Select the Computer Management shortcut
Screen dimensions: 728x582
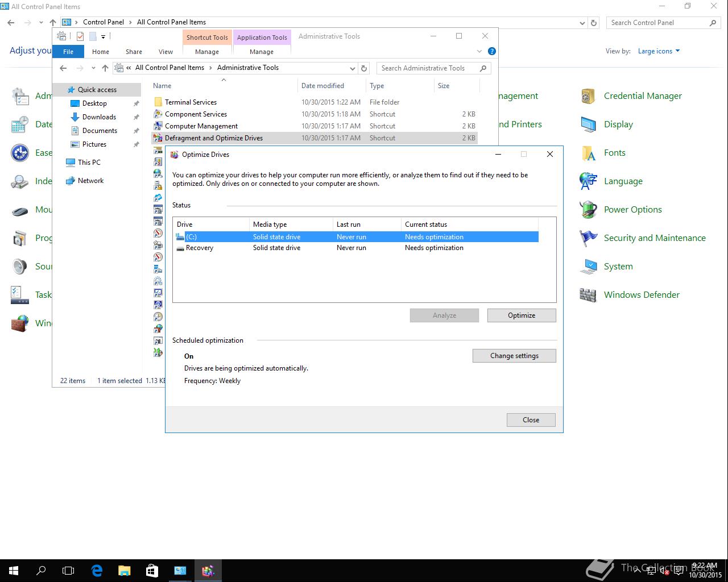(315, 126)
